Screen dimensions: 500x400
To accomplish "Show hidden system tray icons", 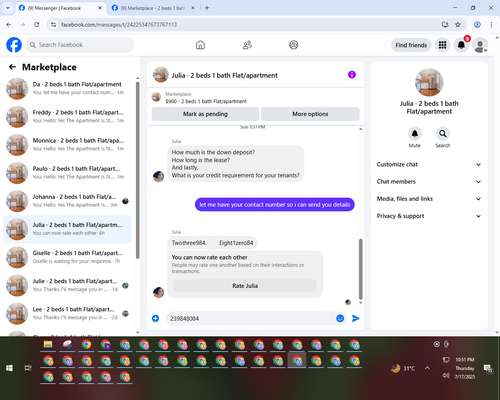I will (x=427, y=368).
